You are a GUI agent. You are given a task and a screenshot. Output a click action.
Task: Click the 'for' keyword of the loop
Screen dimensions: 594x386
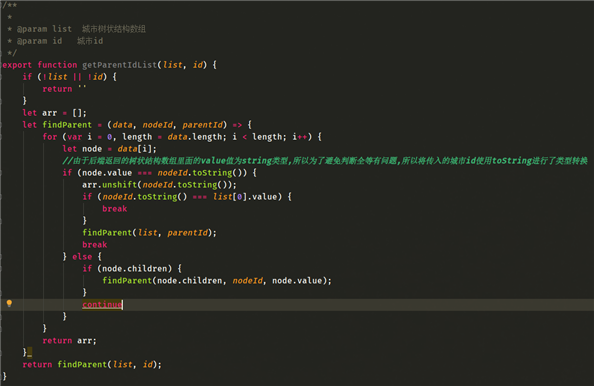click(x=50, y=137)
